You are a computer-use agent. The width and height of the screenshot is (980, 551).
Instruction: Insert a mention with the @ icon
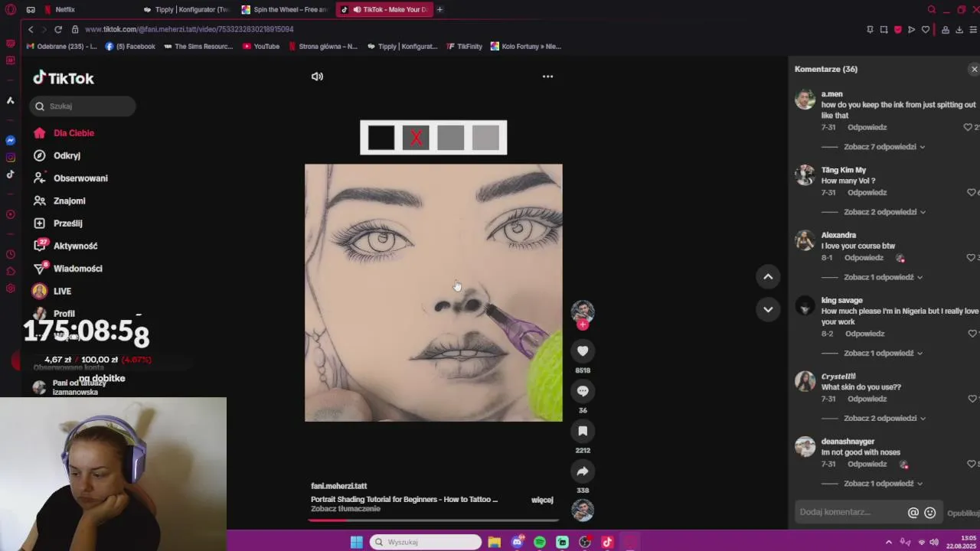click(x=913, y=513)
